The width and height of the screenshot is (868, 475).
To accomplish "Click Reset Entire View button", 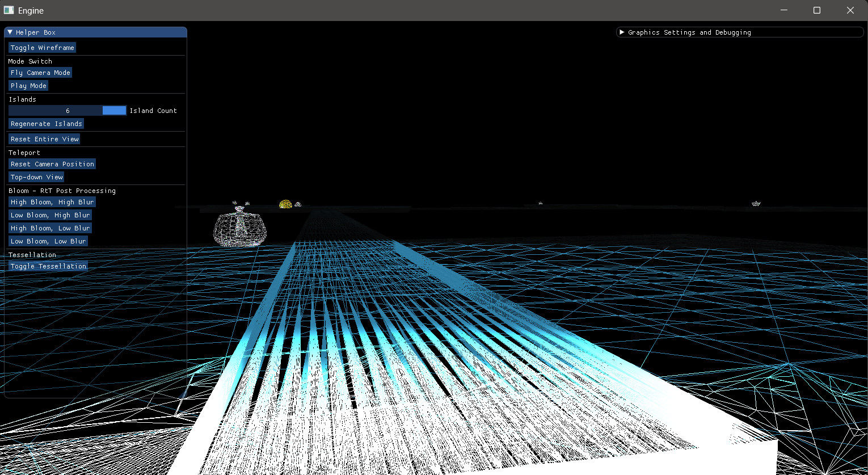I will 44,139.
